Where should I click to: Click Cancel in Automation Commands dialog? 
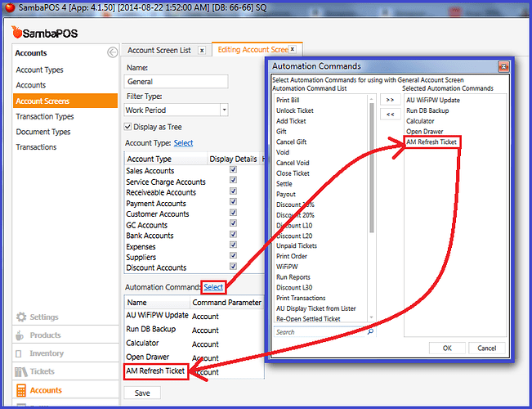tap(487, 348)
